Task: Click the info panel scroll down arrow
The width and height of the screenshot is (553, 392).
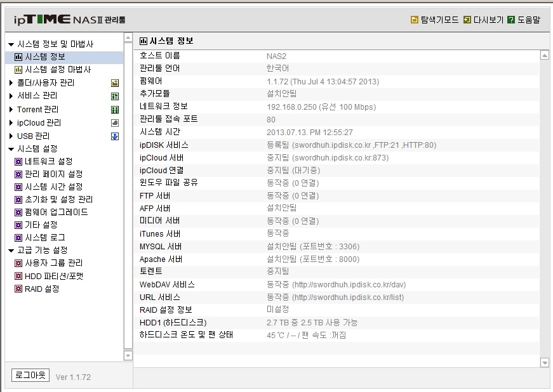Action: (x=545, y=363)
